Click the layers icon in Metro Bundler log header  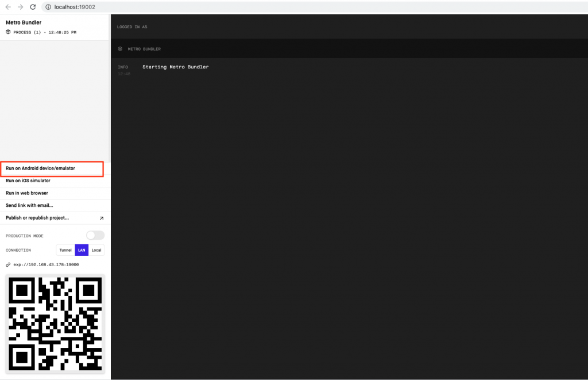[120, 49]
